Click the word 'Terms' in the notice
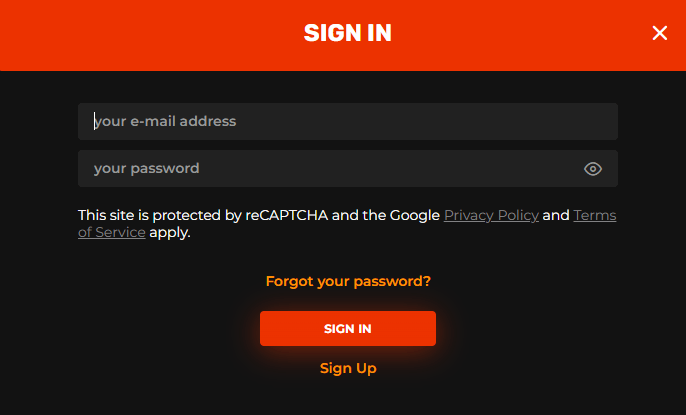The height and width of the screenshot is (415, 686). [595, 215]
